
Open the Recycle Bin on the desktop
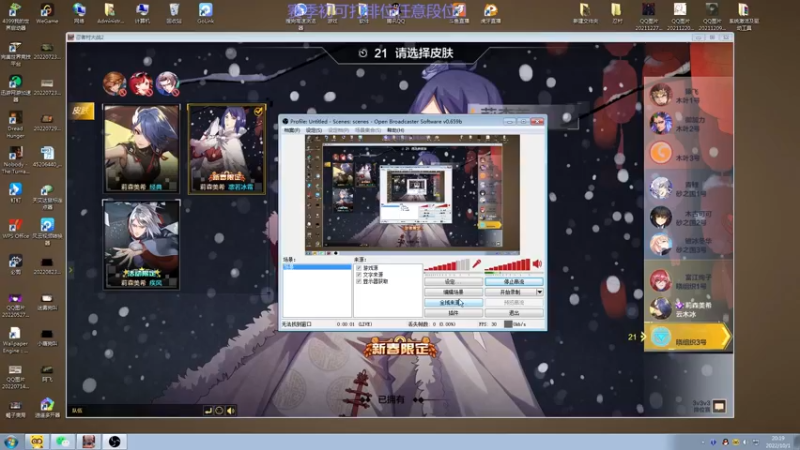[174, 13]
